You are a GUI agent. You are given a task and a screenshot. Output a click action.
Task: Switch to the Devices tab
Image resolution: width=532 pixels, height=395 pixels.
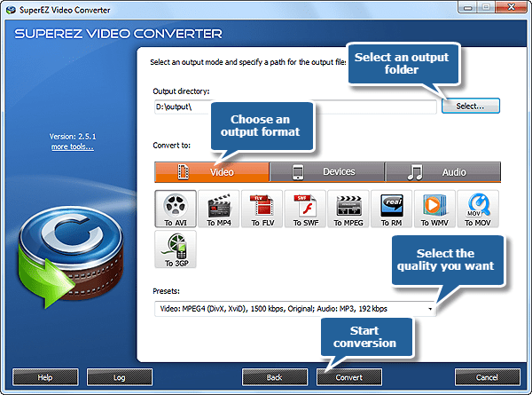click(x=327, y=172)
